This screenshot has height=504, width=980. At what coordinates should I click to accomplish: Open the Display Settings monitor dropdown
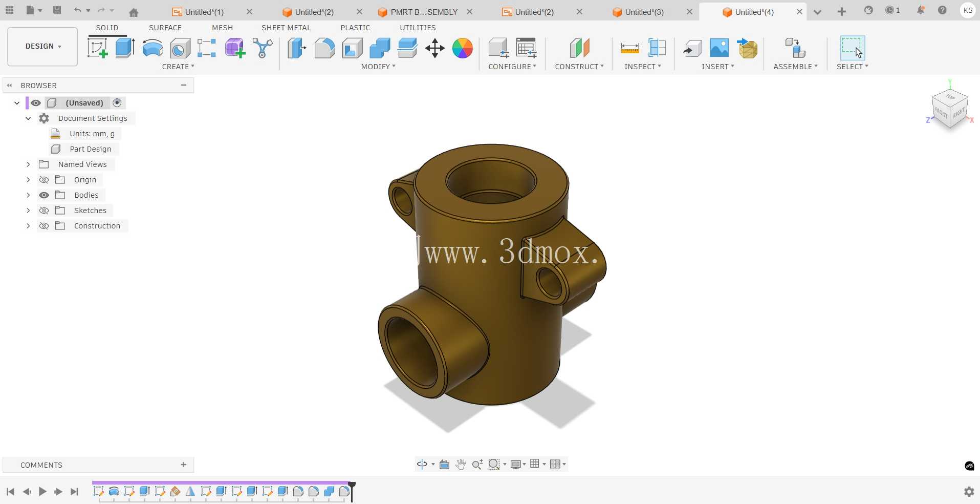518,464
